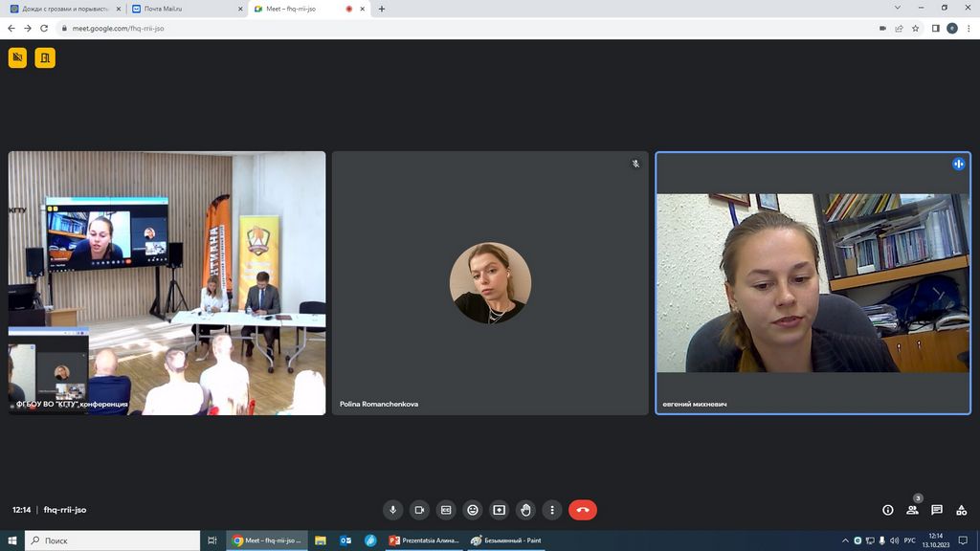The width and height of the screenshot is (980, 551).
Task: Open chat with everyone panel
Action: [x=937, y=510]
